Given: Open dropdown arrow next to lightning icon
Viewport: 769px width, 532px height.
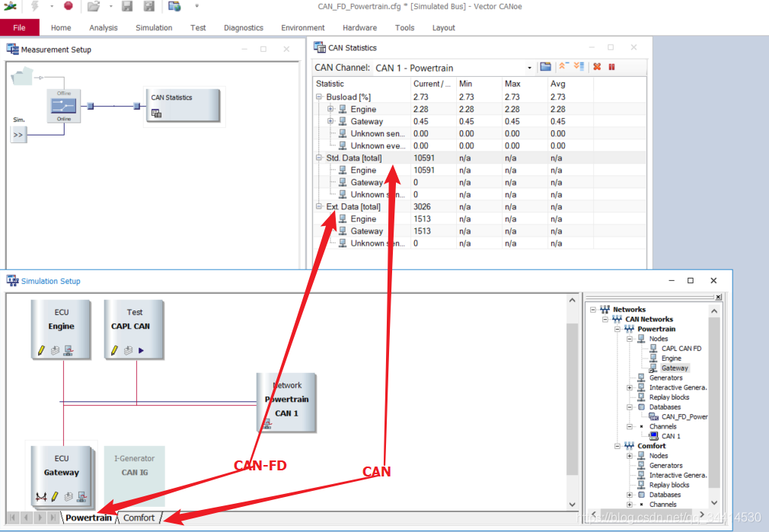Looking at the screenshot, I should click(x=52, y=6).
